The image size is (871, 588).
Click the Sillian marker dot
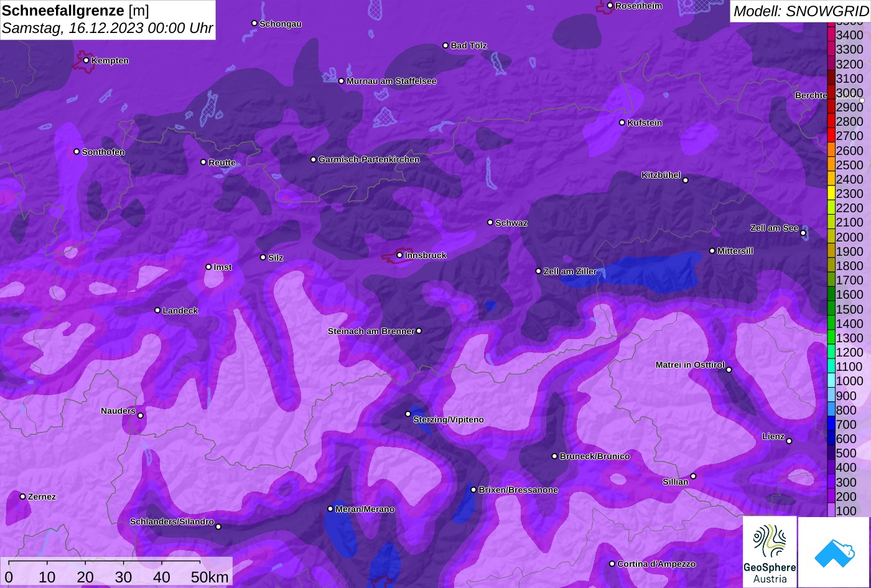click(693, 477)
